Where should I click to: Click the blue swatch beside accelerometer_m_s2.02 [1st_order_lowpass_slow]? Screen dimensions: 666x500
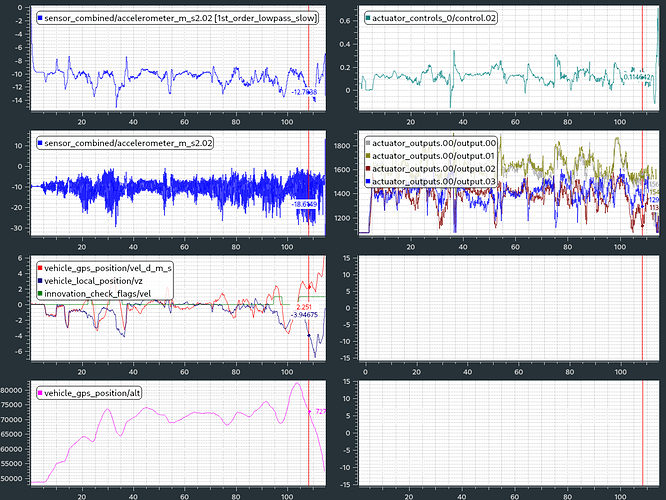(x=40, y=18)
